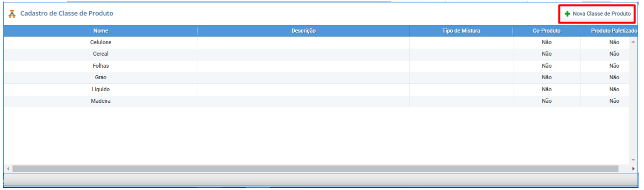Click Co-Produto value Não in Madeira row

pyautogui.click(x=546, y=101)
